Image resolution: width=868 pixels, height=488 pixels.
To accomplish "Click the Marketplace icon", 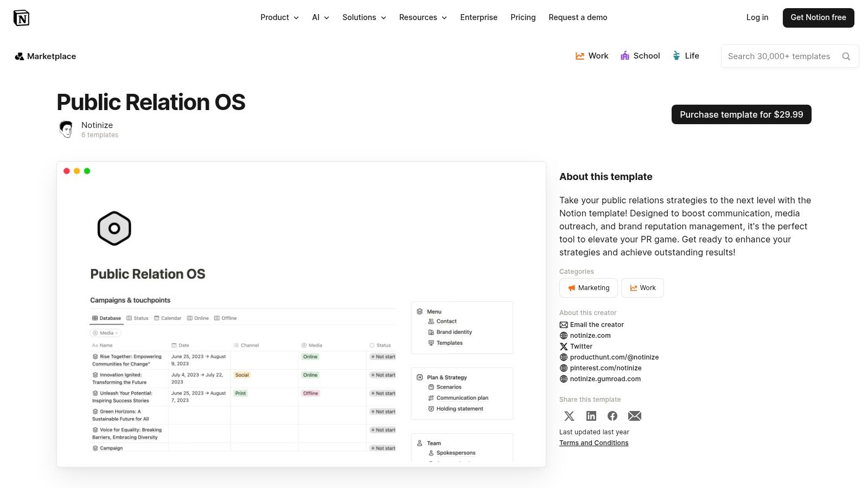I will [x=20, y=56].
